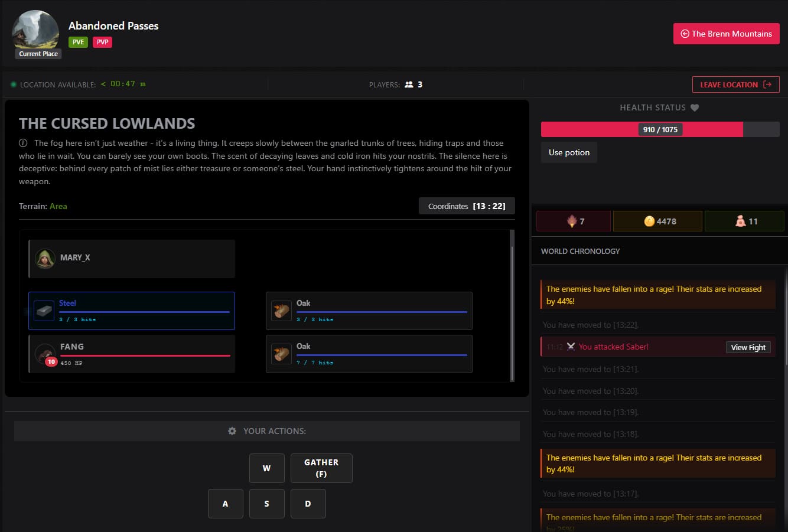
Task: Open View Fight for Saber attack
Action: (x=748, y=347)
